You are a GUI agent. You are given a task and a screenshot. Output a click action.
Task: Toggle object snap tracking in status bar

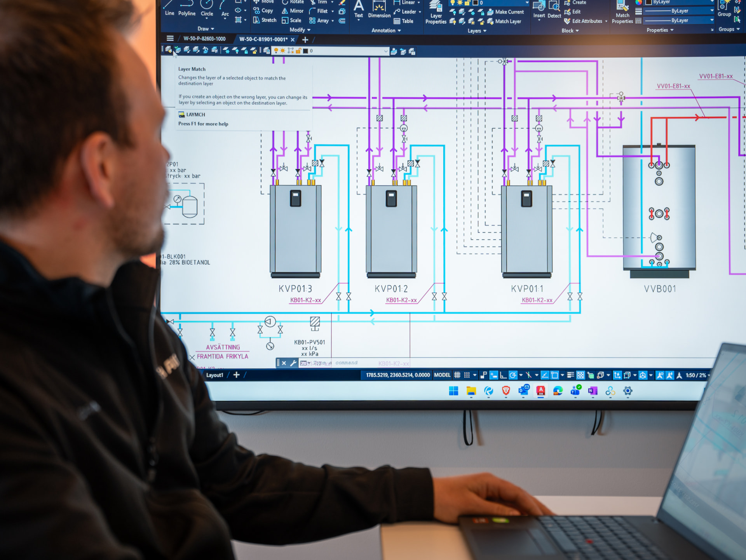[x=545, y=375]
